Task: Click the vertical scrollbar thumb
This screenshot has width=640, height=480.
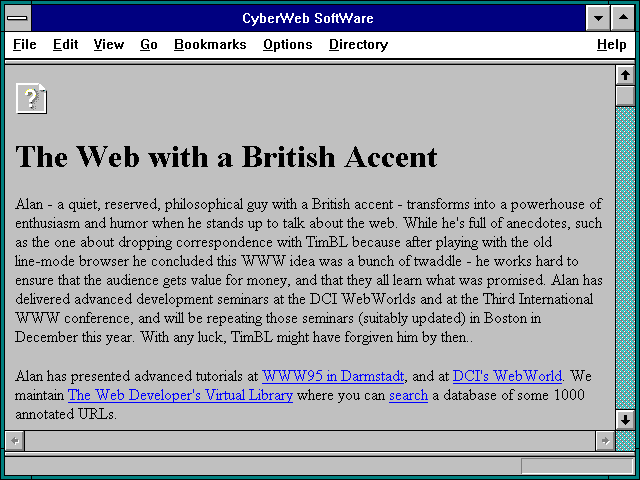Action: tap(625, 96)
